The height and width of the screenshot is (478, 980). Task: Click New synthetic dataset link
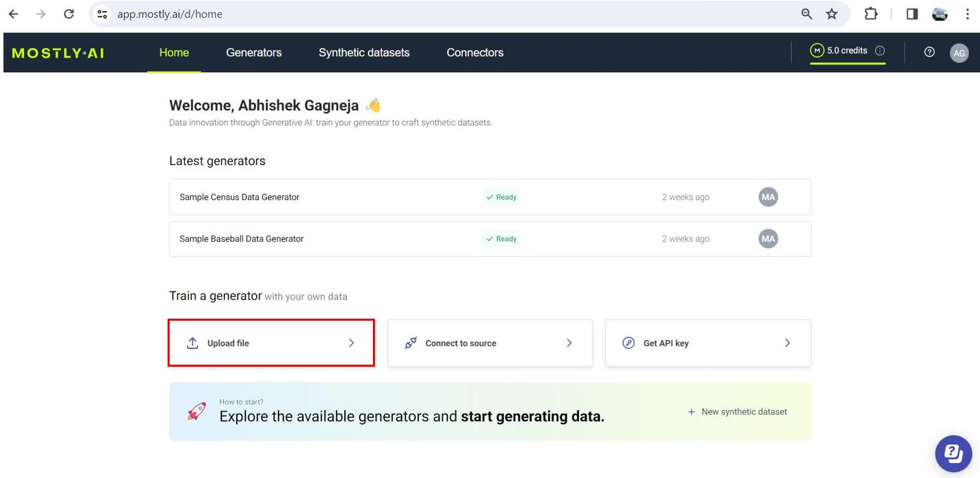click(x=738, y=412)
